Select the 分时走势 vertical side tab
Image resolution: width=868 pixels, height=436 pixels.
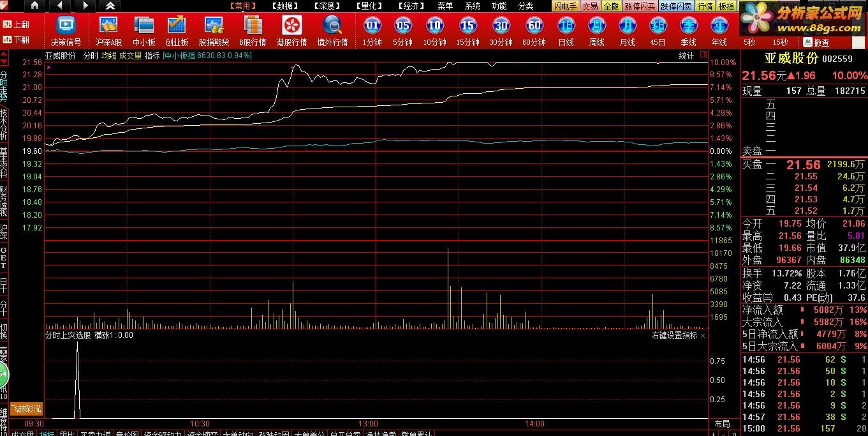(4, 86)
